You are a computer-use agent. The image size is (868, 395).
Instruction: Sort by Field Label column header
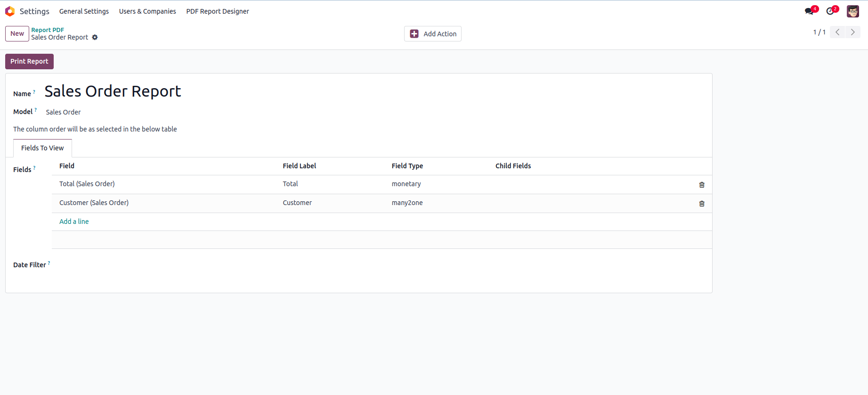[300, 166]
